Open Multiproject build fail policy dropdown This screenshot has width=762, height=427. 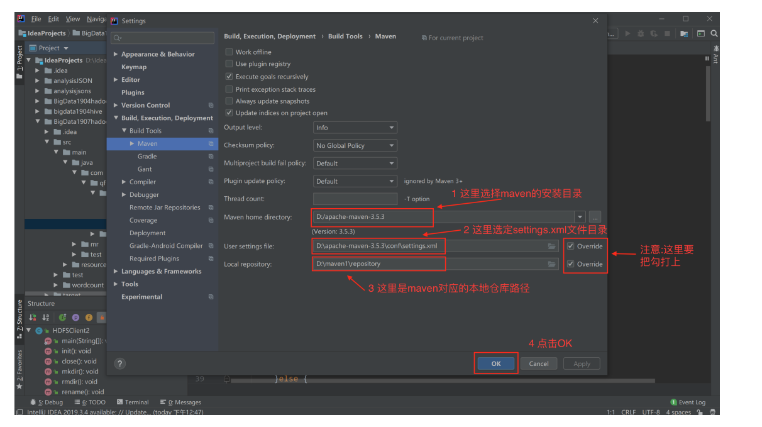tap(355, 163)
